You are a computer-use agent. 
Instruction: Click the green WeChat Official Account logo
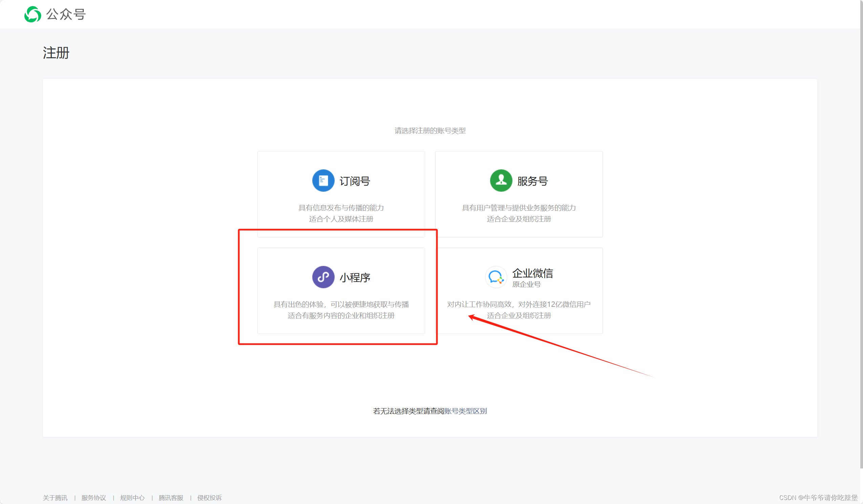(x=33, y=14)
